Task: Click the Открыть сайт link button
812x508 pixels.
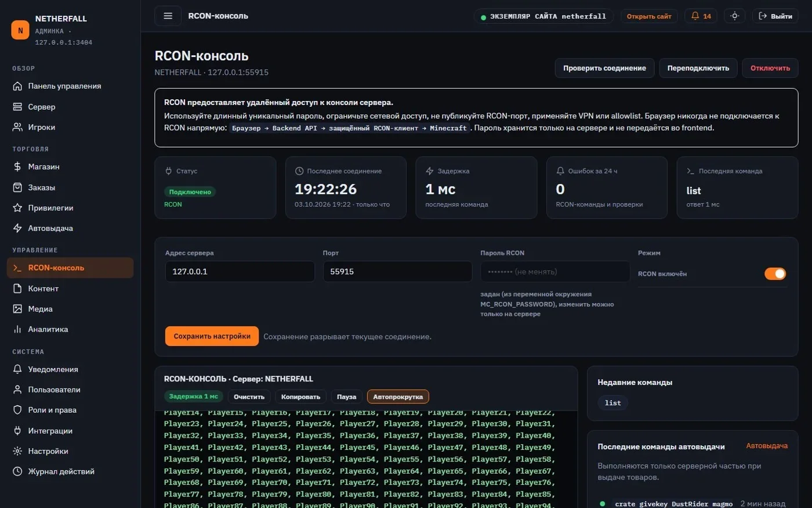Action: (x=649, y=16)
